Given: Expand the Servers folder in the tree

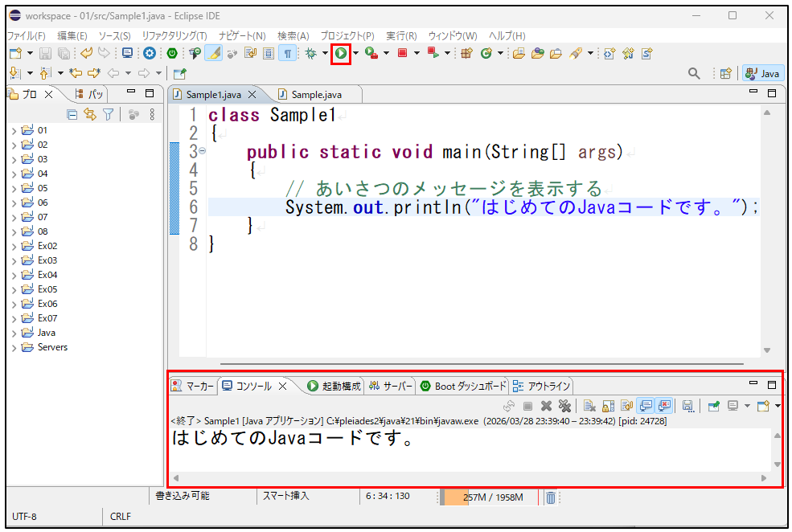Looking at the screenshot, I should point(14,348).
